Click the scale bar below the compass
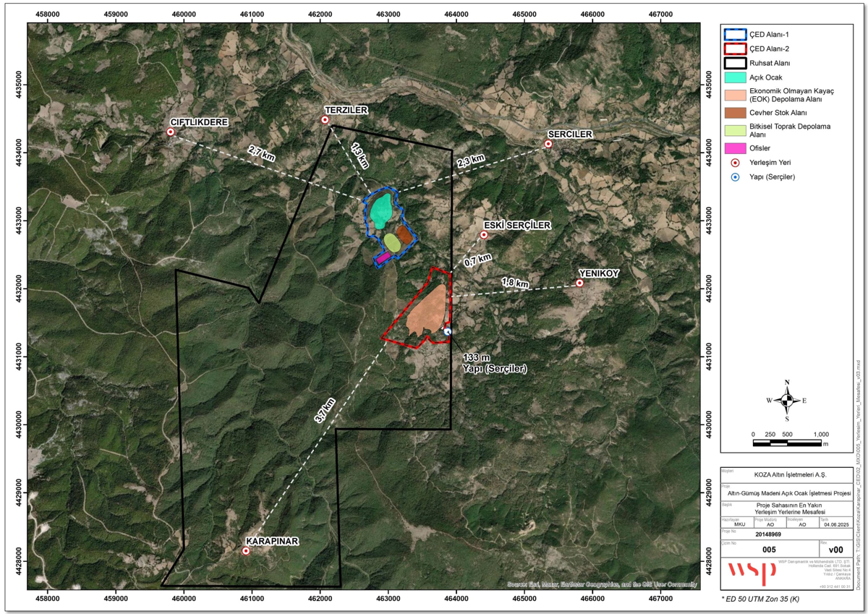Viewport: 868px width, 614px height. point(790,440)
